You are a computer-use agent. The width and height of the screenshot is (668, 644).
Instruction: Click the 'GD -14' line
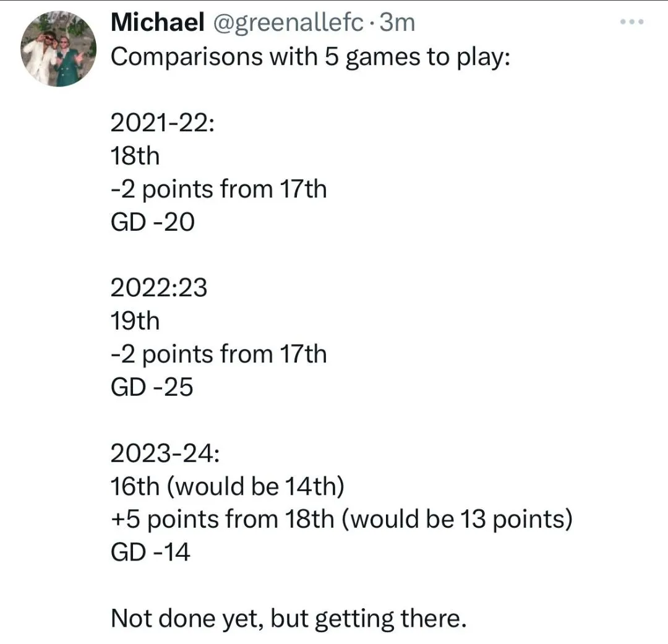(x=150, y=552)
